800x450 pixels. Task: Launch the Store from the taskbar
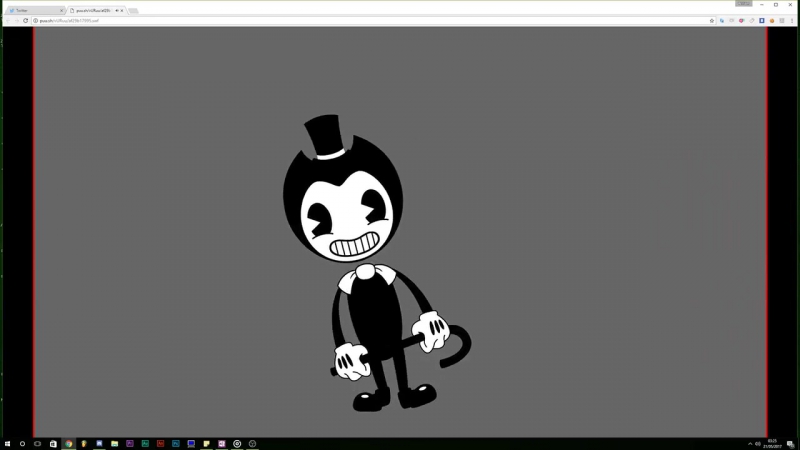(x=53, y=444)
